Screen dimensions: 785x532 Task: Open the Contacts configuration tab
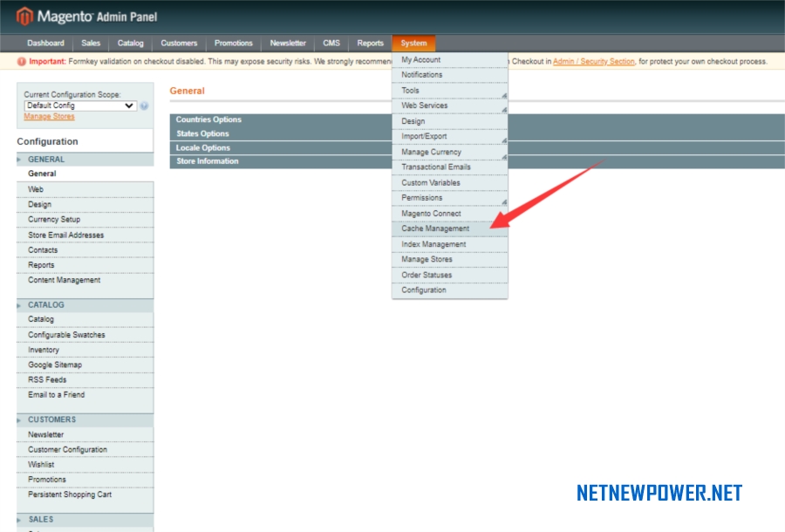[x=85, y=249]
